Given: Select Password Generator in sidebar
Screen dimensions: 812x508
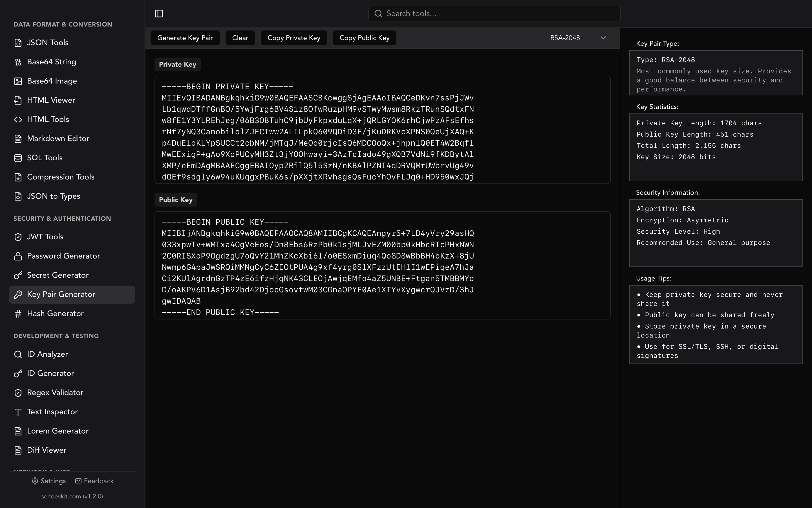Looking at the screenshot, I should coord(72,256).
